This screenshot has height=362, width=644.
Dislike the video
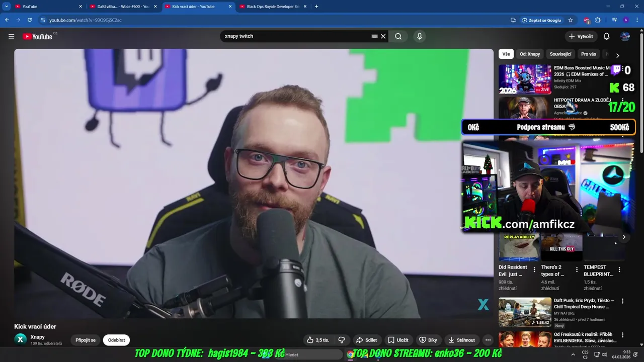tap(341, 340)
